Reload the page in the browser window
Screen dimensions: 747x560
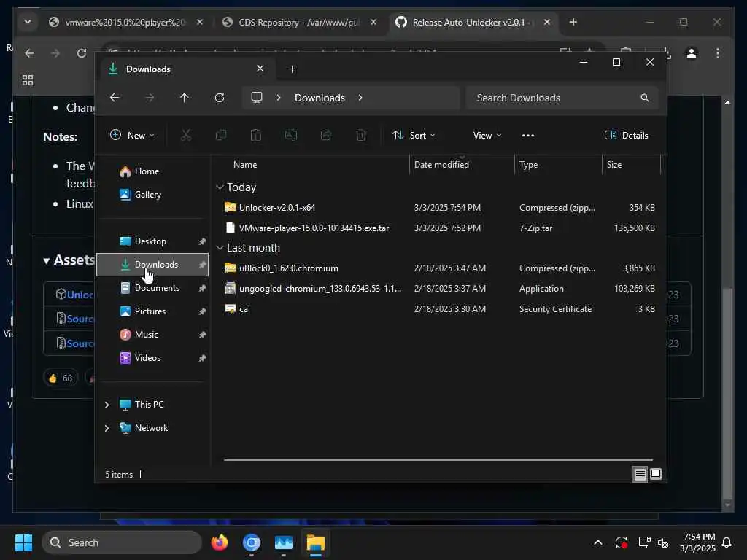(x=82, y=53)
